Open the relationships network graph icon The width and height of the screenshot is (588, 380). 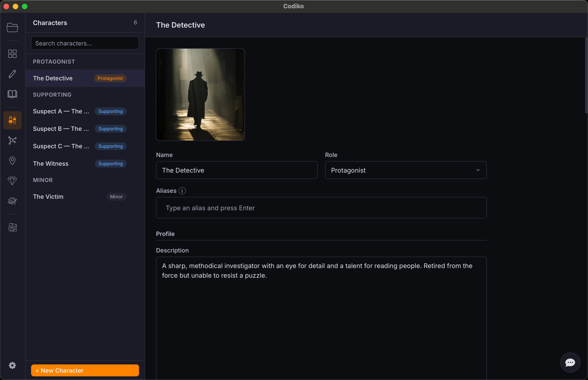tap(12, 140)
